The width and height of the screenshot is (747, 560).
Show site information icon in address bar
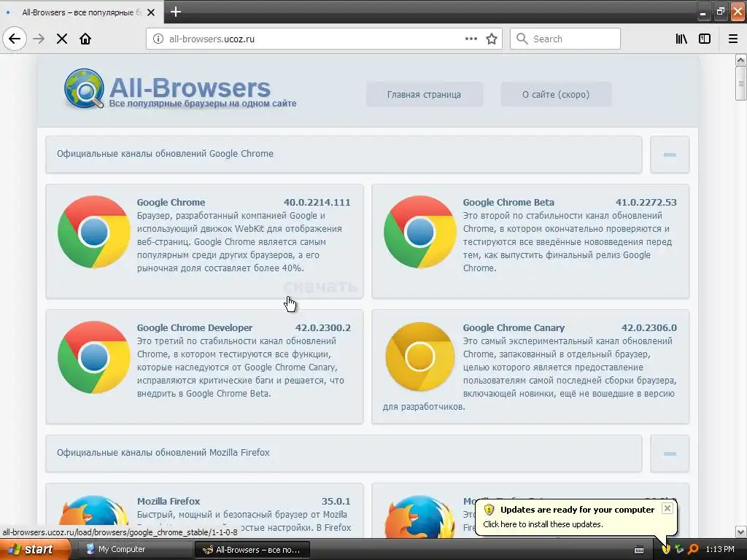[x=158, y=39]
